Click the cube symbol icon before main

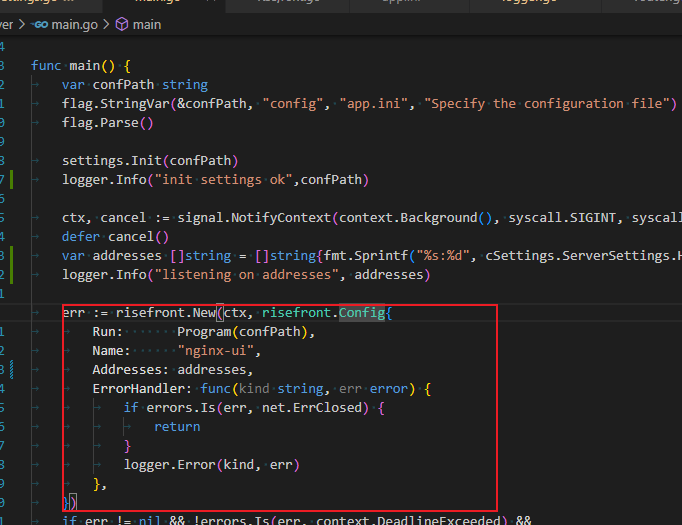122,24
